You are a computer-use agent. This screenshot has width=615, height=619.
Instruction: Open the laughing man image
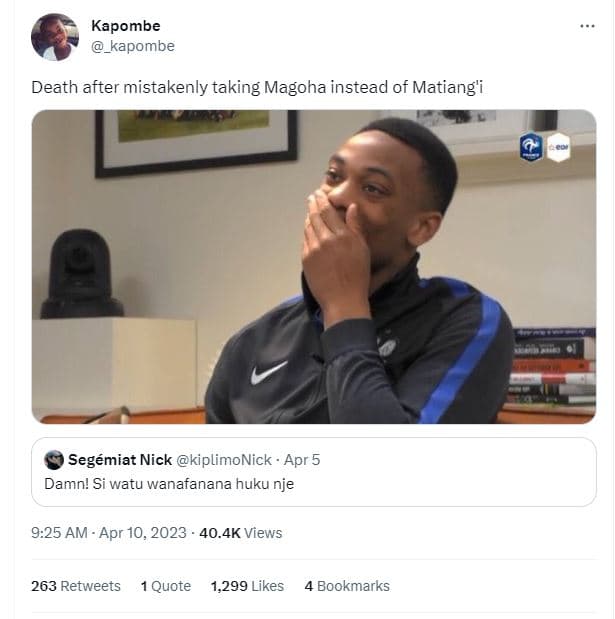(313, 266)
